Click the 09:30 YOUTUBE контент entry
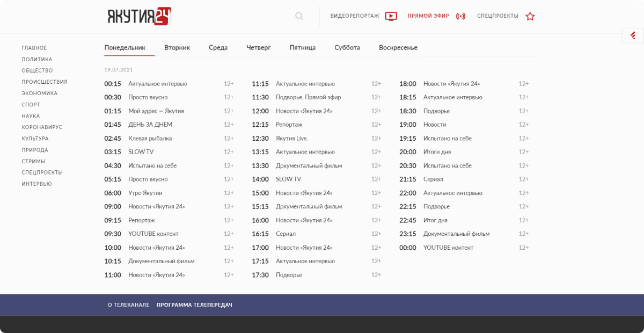 [169, 234]
